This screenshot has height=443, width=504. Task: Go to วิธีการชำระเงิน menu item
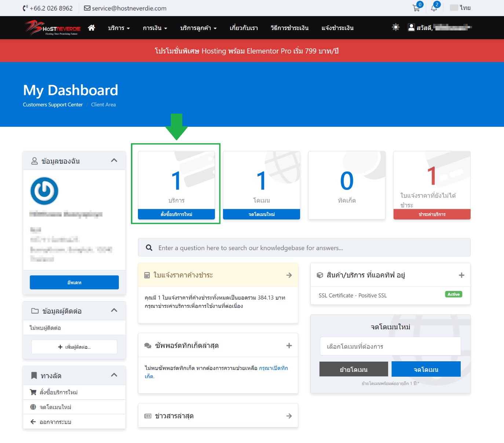click(289, 28)
